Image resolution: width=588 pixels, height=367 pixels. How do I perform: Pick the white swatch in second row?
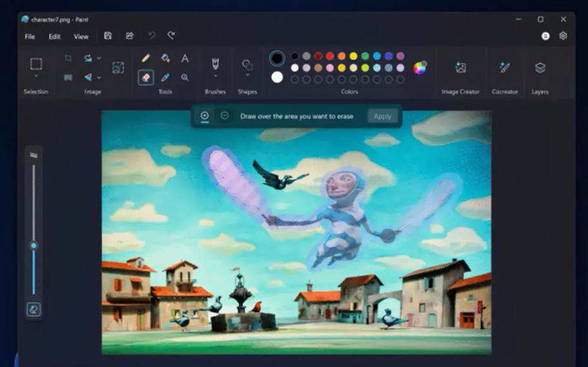pyautogui.click(x=295, y=68)
